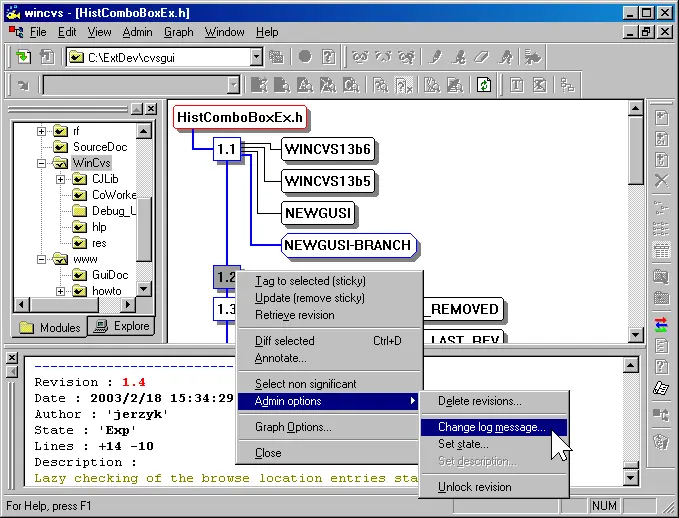Switch to the Explore tab
The height and width of the screenshot is (518, 679).
(122, 326)
